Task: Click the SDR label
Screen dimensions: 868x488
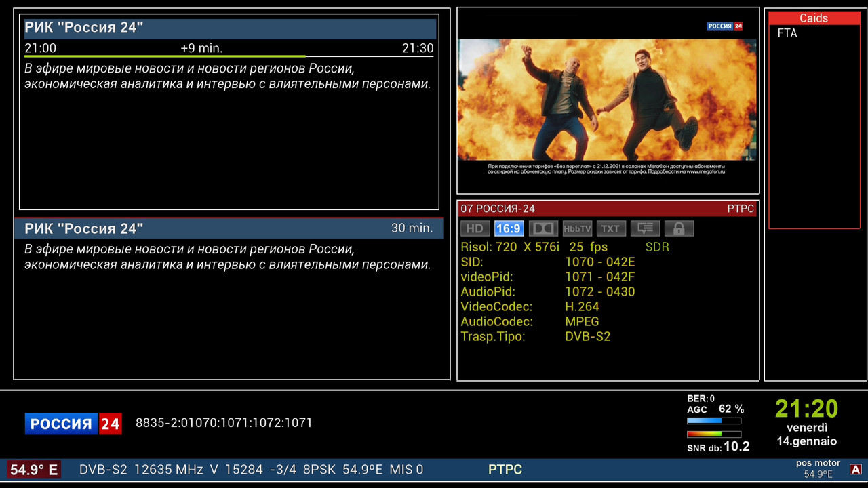Action: [x=657, y=247]
